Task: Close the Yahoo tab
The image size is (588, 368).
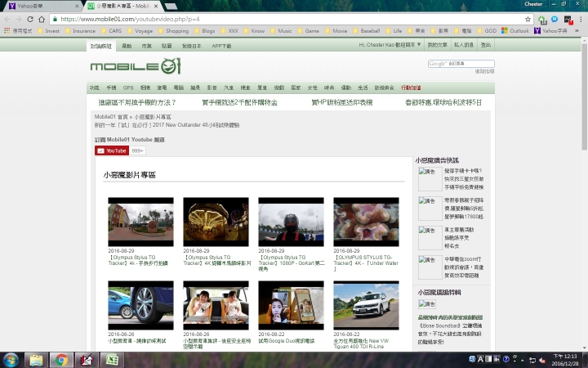Action: [77, 6]
